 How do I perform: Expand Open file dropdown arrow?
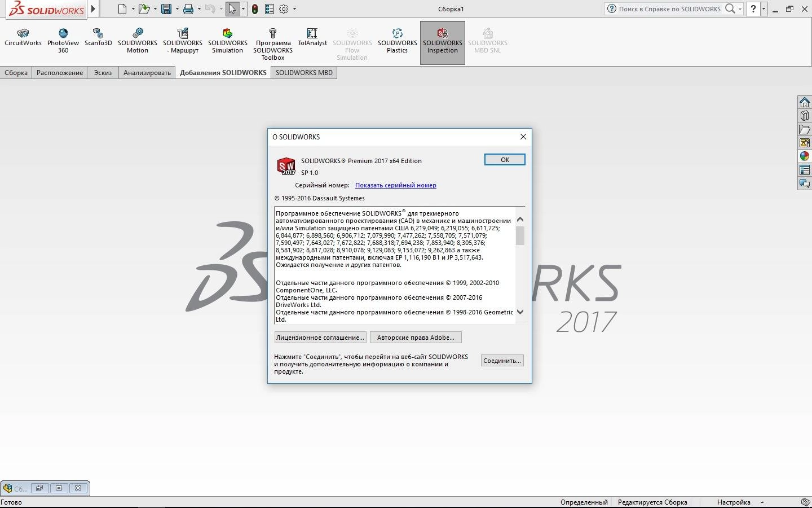pyautogui.click(x=155, y=9)
